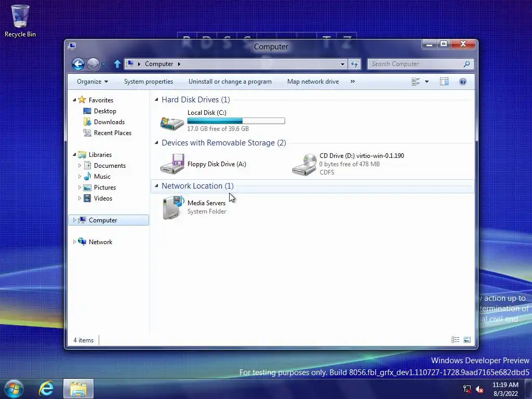532x399 pixels.
Task: Expand Computer in the navigation tree
Action: pos(74,220)
